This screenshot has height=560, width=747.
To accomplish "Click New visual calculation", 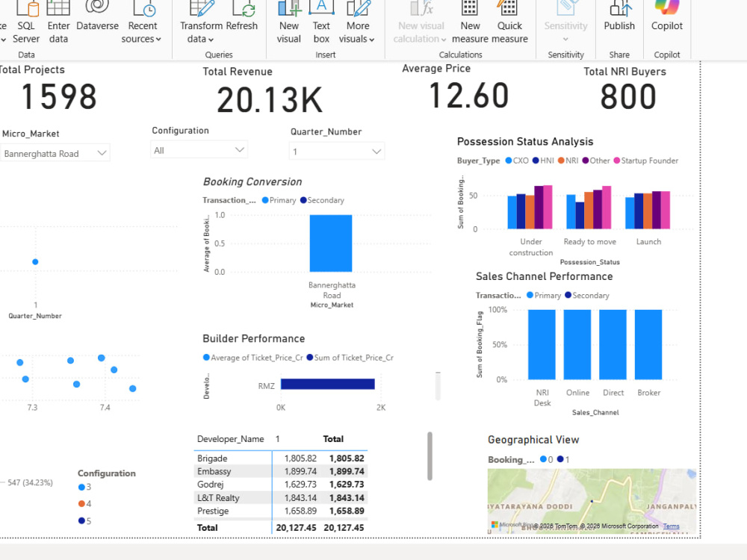I will (421, 22).
